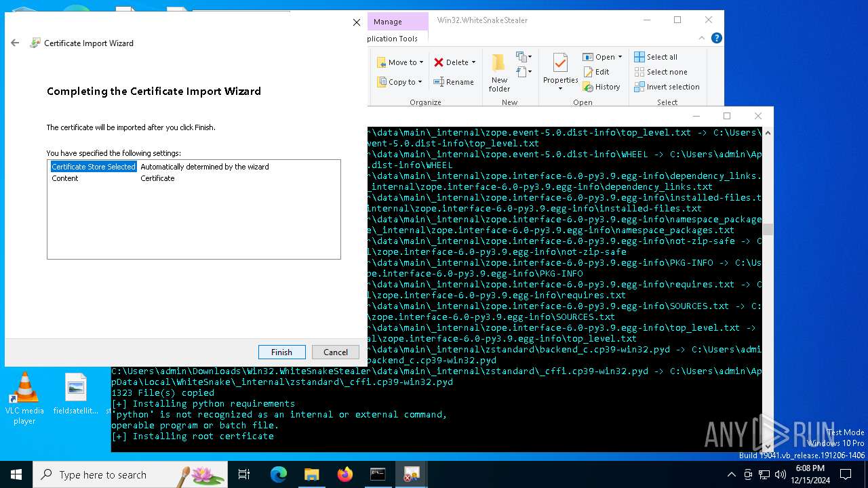The width and height of the screenshot is (868, 488).
Task: Click Open in the Open group
Action: point(599,57)
